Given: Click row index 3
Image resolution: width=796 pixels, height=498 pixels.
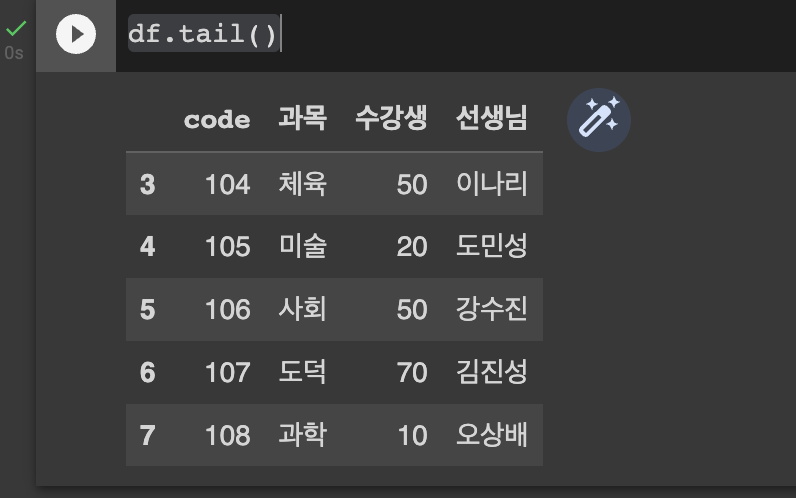Looking at the screenshot, I should click(x=147, y=184).
